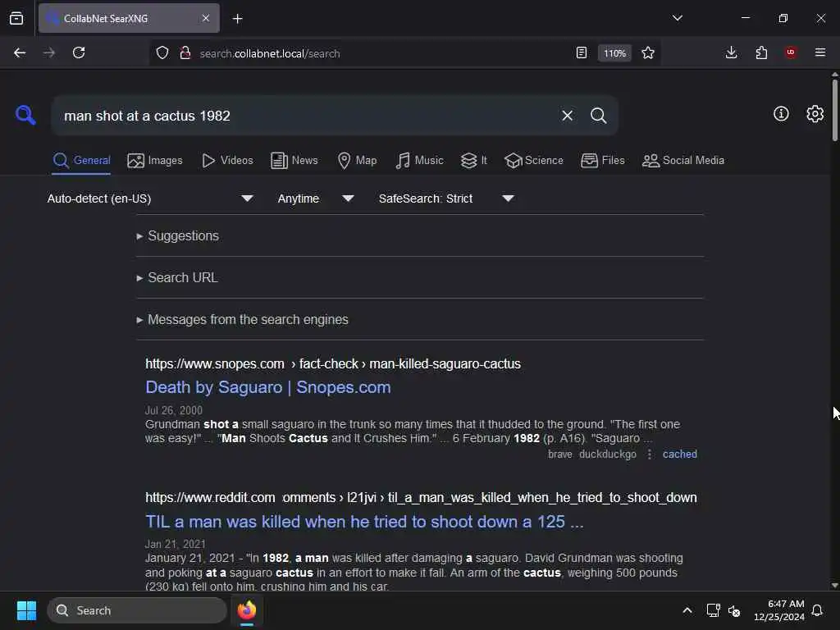The image size is (840, 630).
Task: Open the snopes.com result URL line
Action: click(333, 363)
